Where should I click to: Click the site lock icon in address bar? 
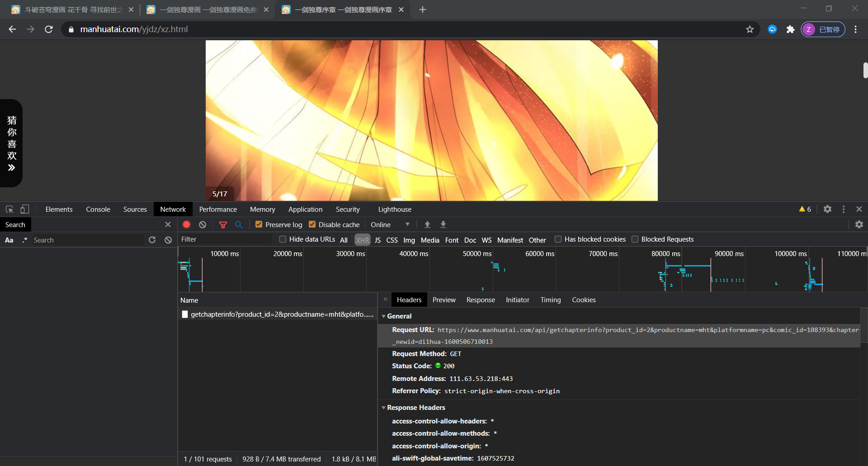[x=71, y=29]
